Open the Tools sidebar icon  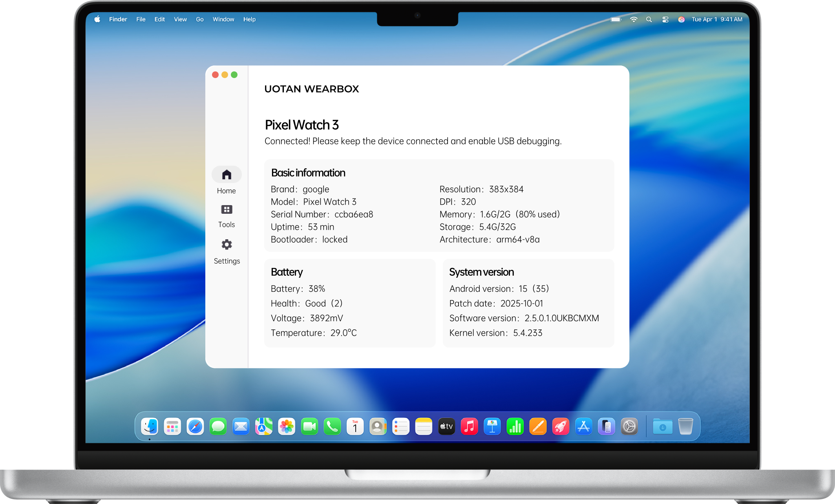click(227, 210)
